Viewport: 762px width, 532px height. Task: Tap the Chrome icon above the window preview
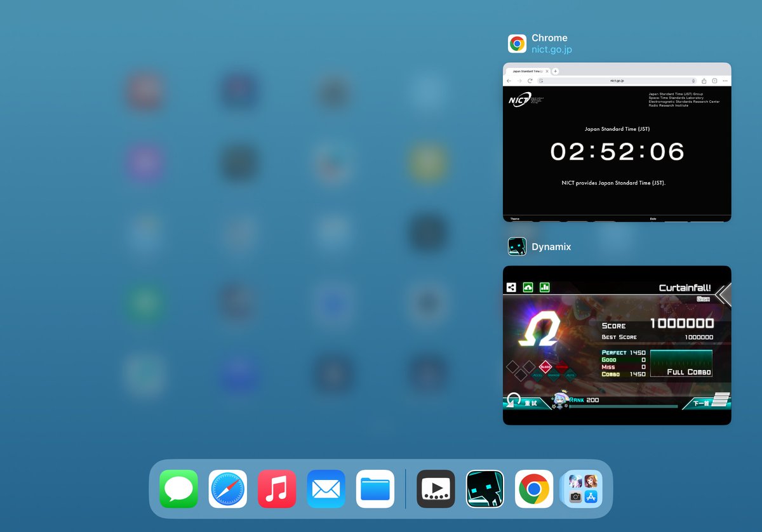[517, 43]
